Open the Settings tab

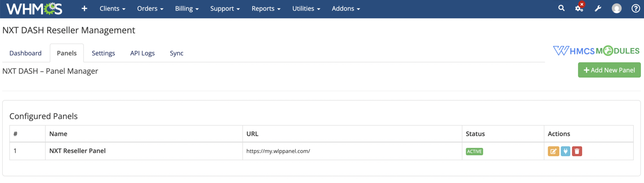tap(103, 53)
